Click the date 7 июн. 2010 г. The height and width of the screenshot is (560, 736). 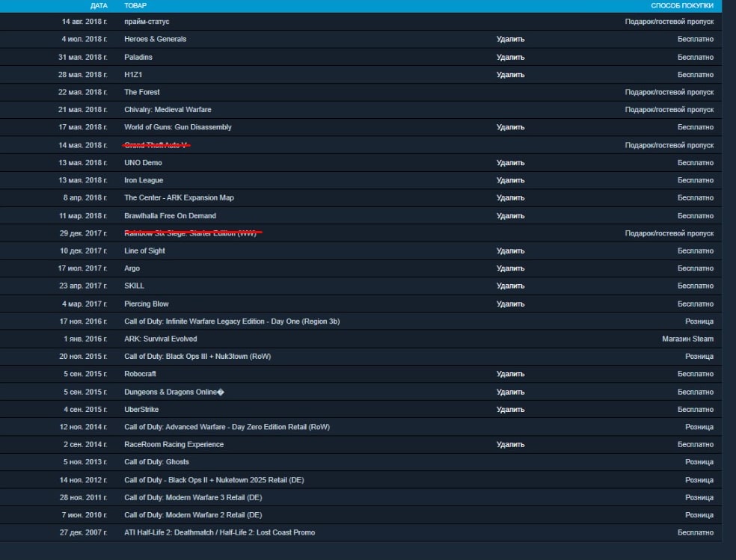[x=85, y=515]
